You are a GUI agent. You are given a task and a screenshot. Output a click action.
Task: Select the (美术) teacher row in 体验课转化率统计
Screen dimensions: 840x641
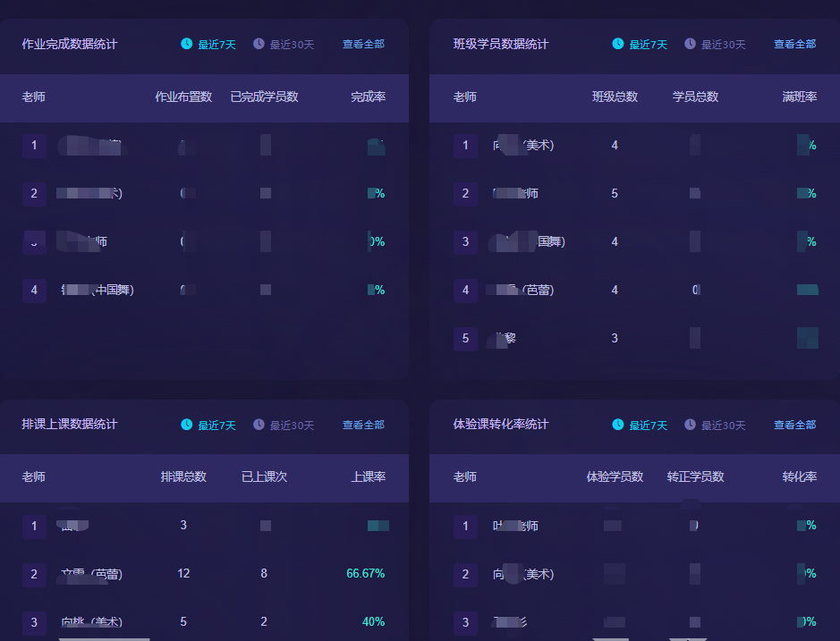(x=634, y=574)
